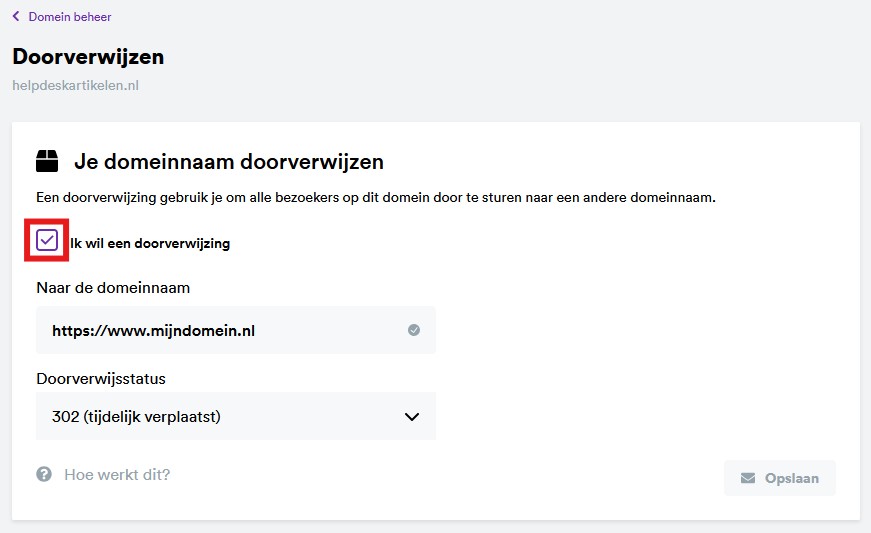This screenshot has width=871, height=533.
Task: Go back to Domein beheer
Action: tap(69, 17)
